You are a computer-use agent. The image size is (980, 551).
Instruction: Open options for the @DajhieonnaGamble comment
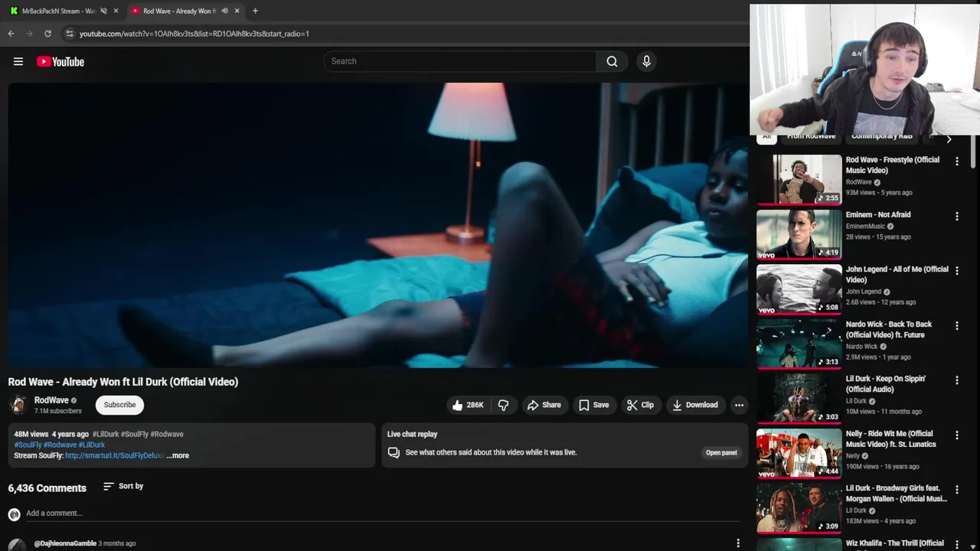pyautogui.click(x=738, y=543)
